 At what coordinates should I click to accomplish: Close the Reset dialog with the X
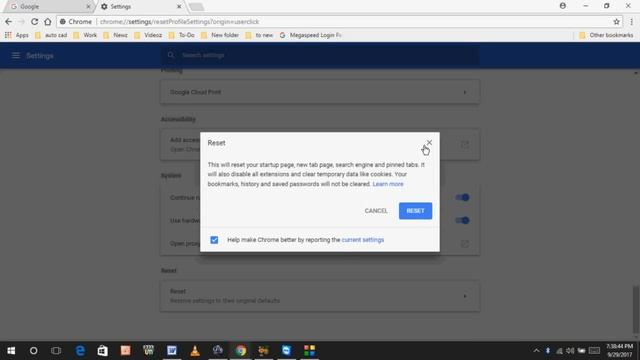coord(429,142)
